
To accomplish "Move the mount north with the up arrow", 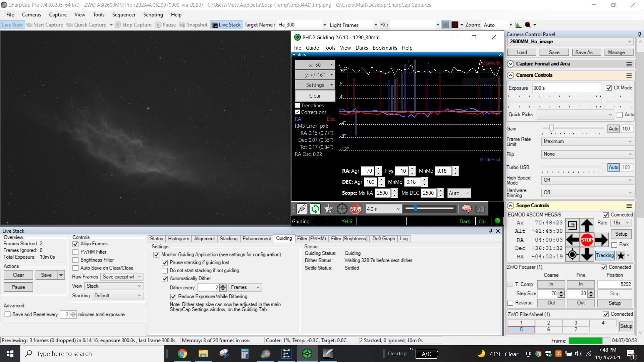I will (587, 225).
